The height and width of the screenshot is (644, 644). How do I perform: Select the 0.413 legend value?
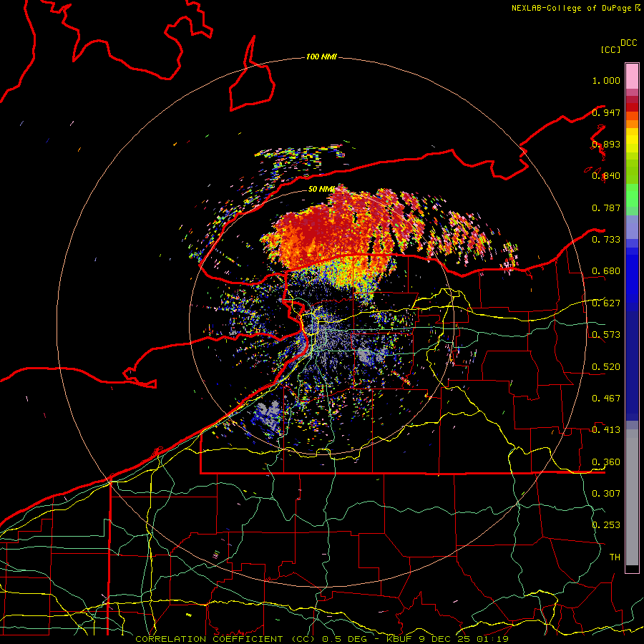pos(606,430)
